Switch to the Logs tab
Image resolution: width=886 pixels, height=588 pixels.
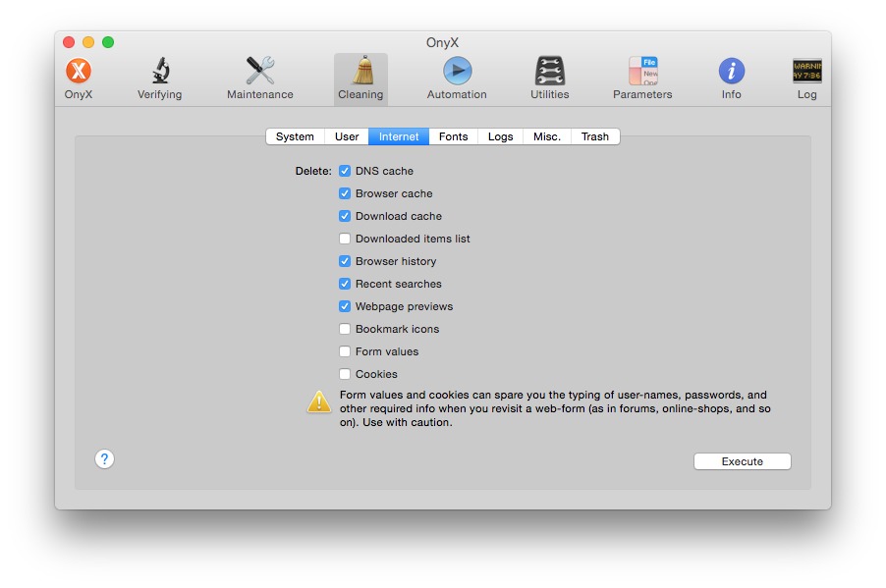coord(501,136)
